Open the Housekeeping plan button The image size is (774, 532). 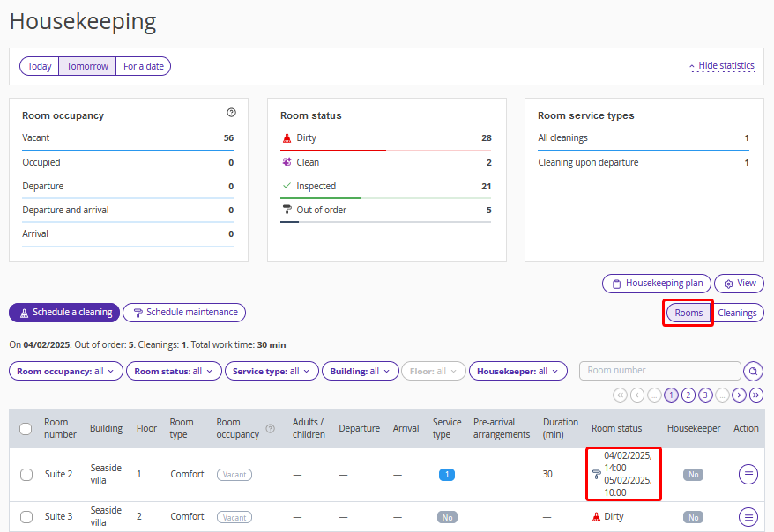pos(656,284)
